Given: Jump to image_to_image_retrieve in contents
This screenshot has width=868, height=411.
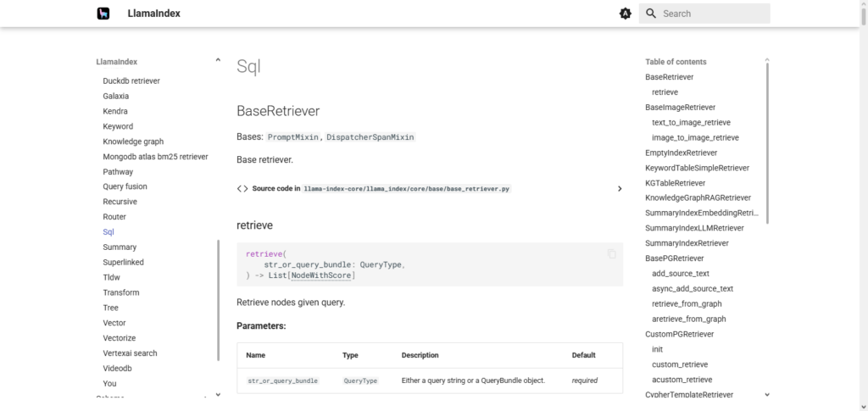Looking at the screenshot, I should 695,138.
